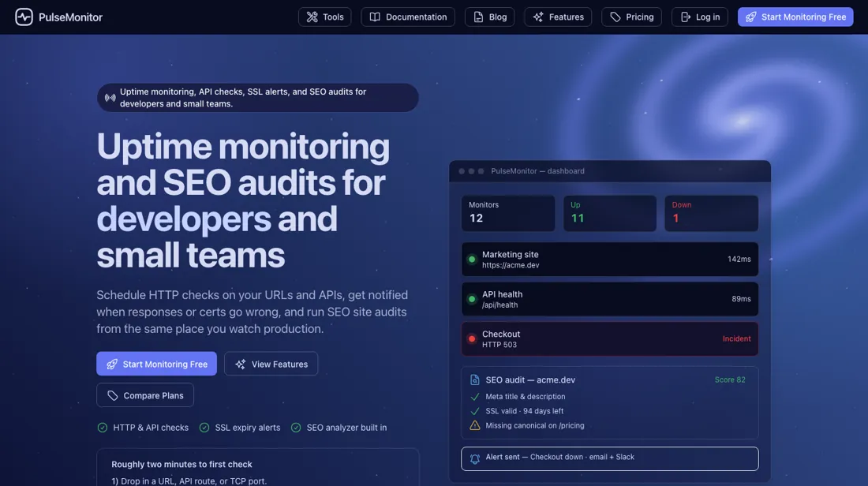Screen dimensions: 868x486
Task: Click the PulseMonitor logo icon
Action: pyautogui.click(x=24, y=17)
